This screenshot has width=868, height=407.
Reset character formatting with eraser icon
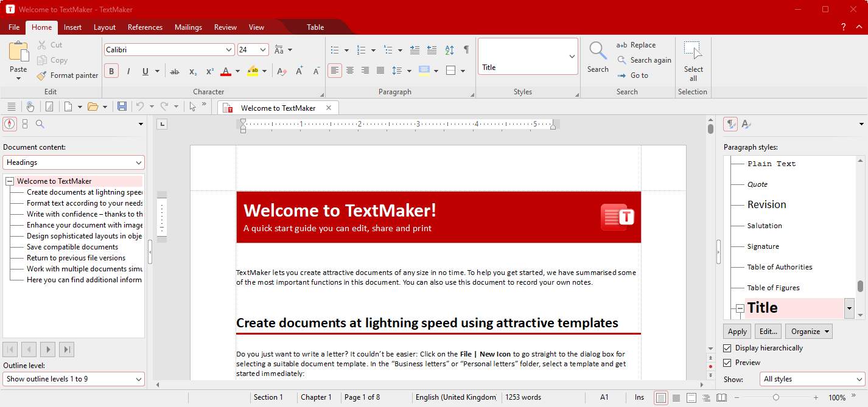tap(282, 71)
